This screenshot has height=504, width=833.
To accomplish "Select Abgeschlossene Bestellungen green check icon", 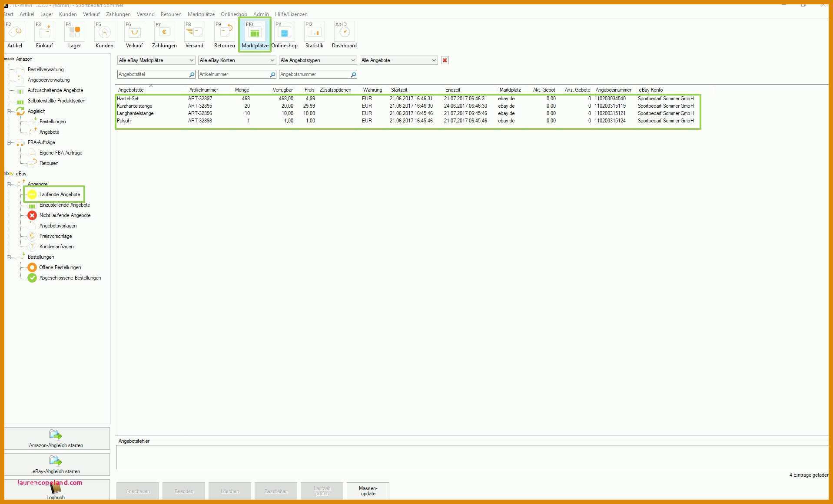I will [x=32, y=278].
